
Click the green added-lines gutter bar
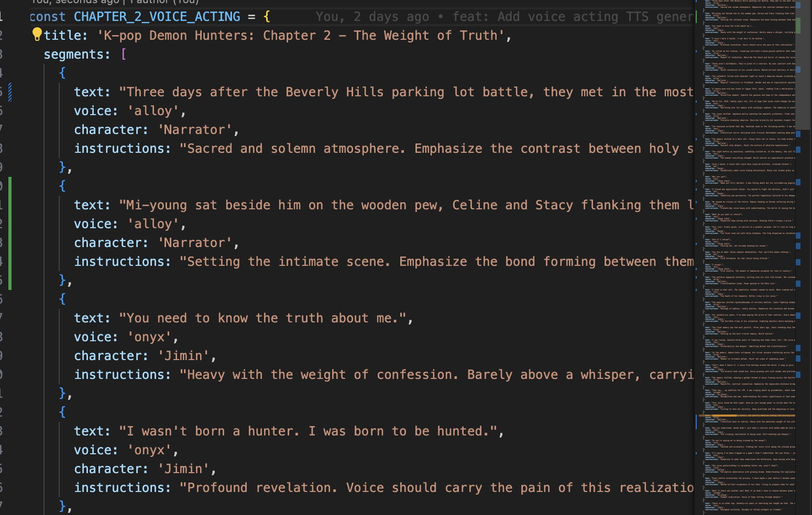point(10,233)
